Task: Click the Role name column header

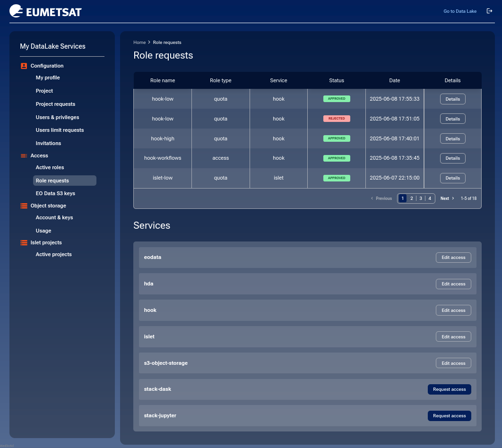Action: pos(163,80)
